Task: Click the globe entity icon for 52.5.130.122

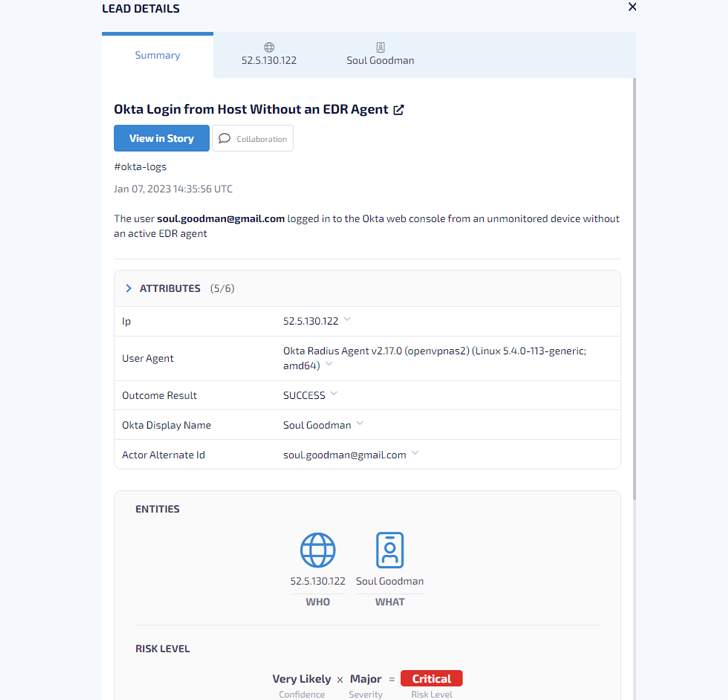Action: pos(318,550)
